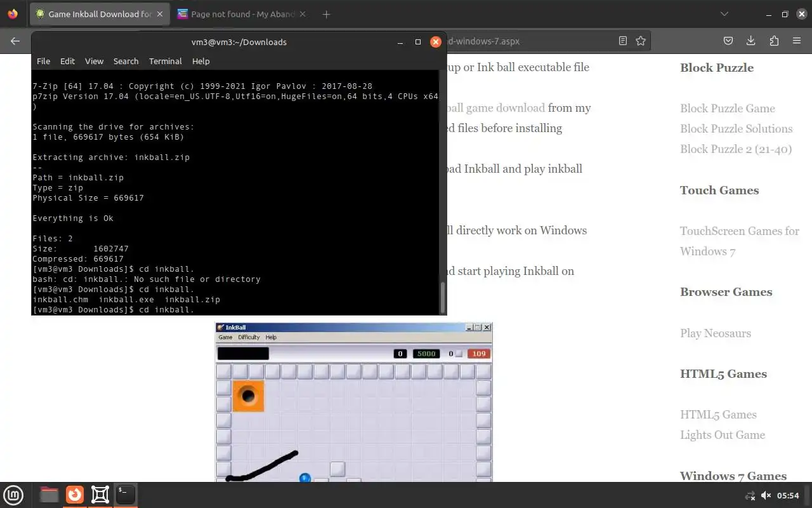Screen dimensions: 812x508
Task: Open TouchScreen Games for Windows 7 link
Action: coord(740,241)
